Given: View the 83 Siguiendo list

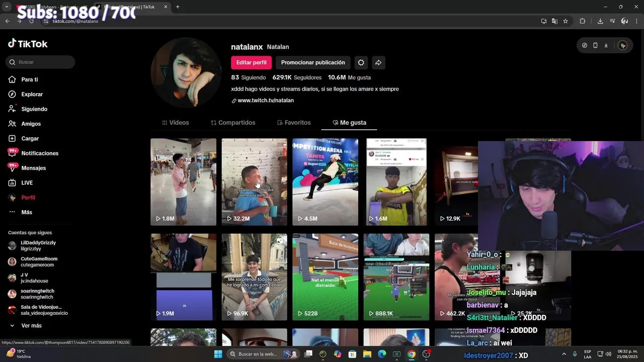Looking at the screenshot, I should point(248,77).
